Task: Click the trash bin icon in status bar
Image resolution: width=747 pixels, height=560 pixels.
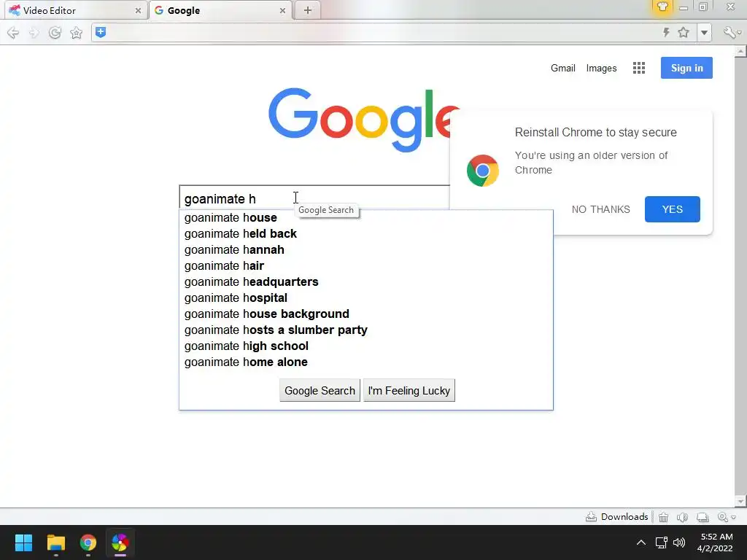Action: [663, 517]
